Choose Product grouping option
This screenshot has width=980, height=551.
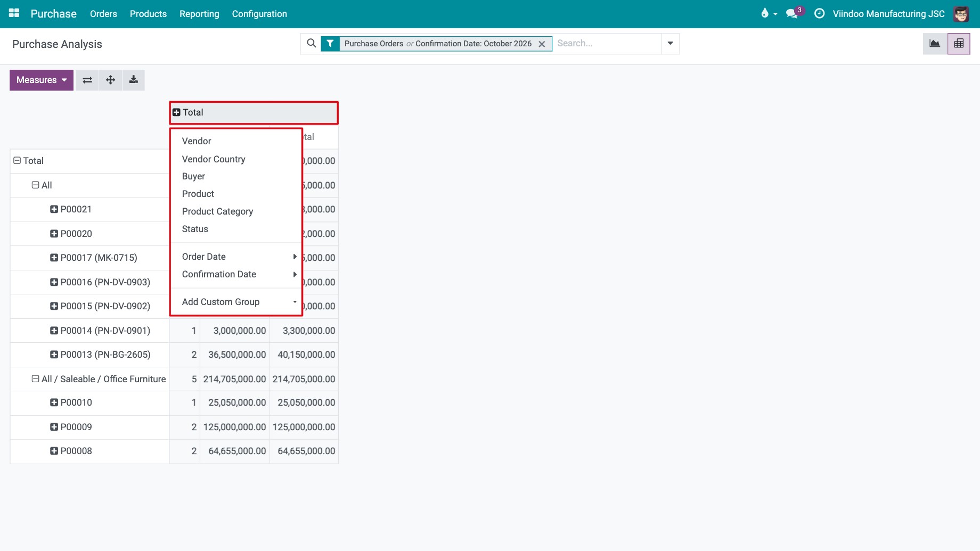(x=236, y=194)
